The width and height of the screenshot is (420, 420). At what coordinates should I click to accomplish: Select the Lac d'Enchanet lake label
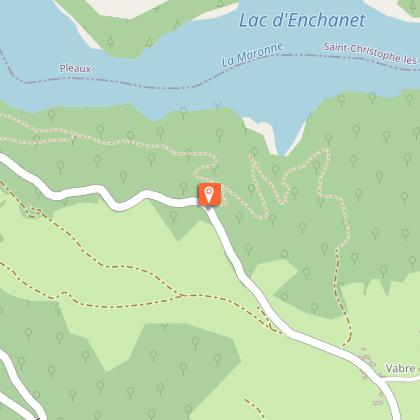point(302,20)
